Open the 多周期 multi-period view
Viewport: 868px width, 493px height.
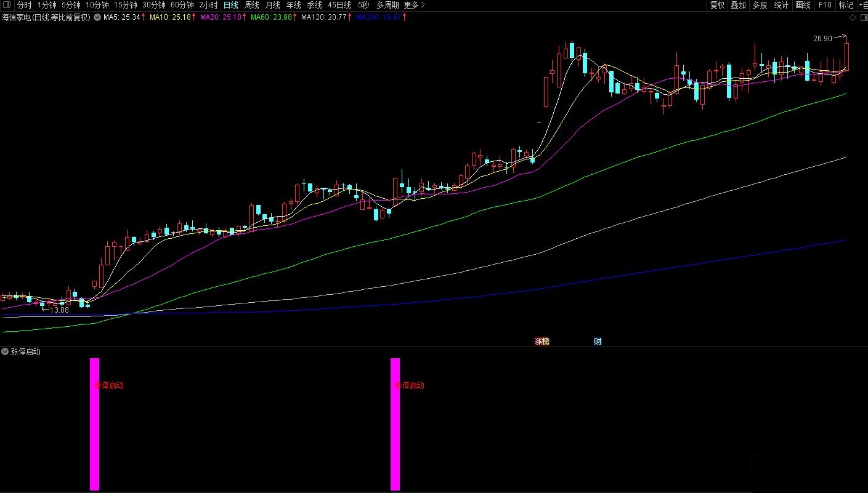[x=387, y=5]
